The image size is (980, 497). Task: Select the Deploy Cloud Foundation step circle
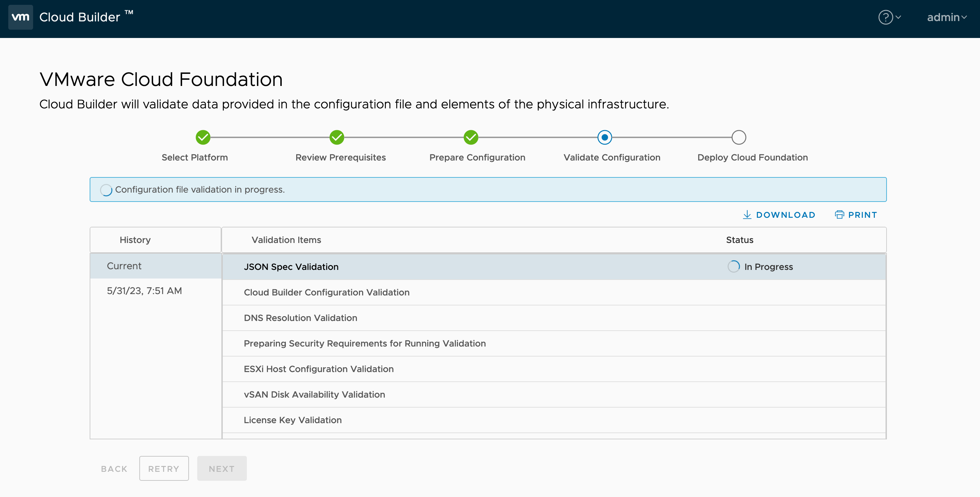pos(738,137)
